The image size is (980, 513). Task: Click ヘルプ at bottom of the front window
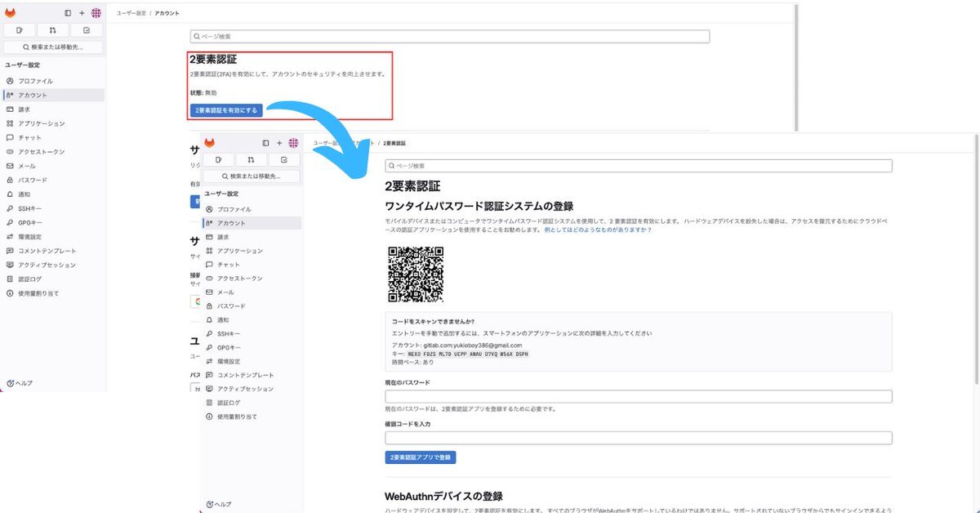[219, 504]
